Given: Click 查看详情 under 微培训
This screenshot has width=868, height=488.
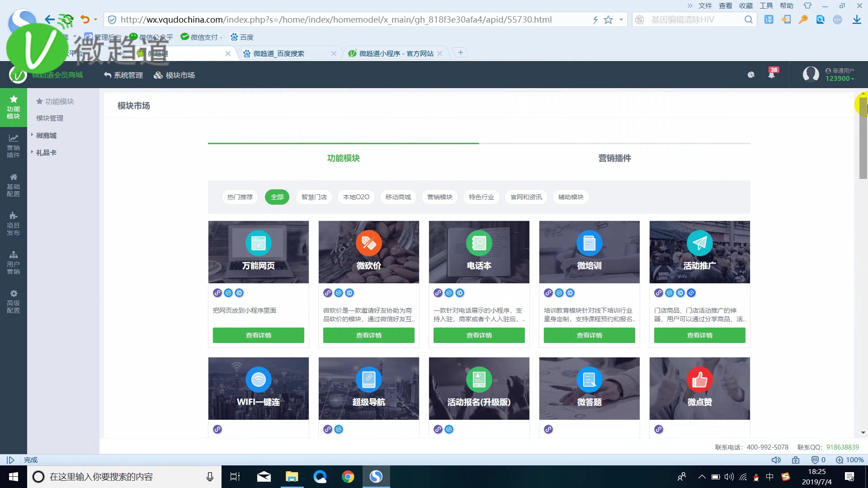Looking at the screenshot, I should 590,335.
